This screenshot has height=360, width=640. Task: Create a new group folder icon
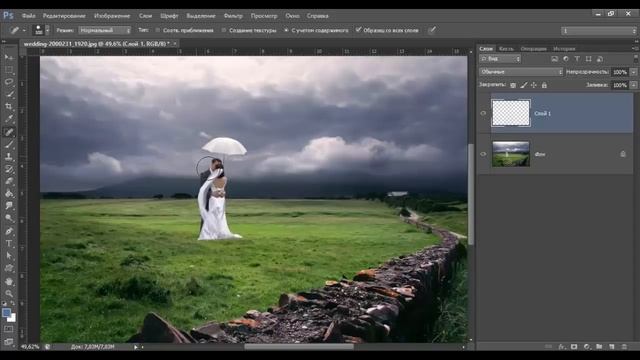point(599,347)
